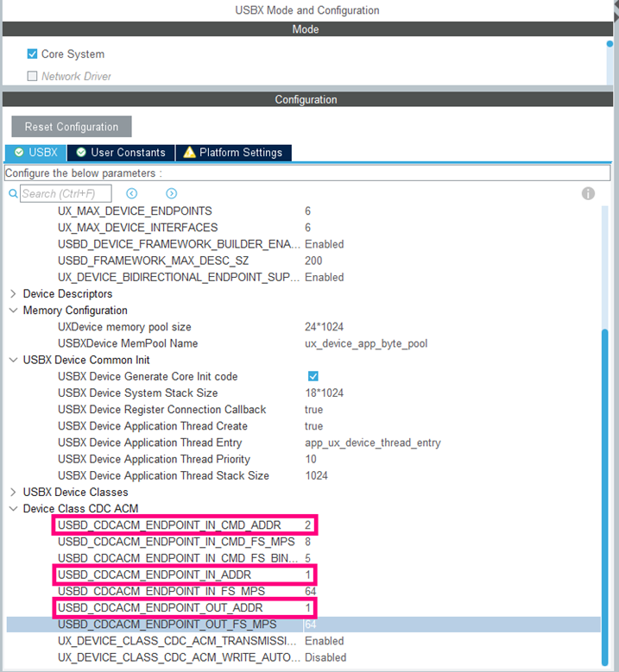Click the green check icon on USBX tab
This screenshot has width=619, height=672.
[19, 152]
